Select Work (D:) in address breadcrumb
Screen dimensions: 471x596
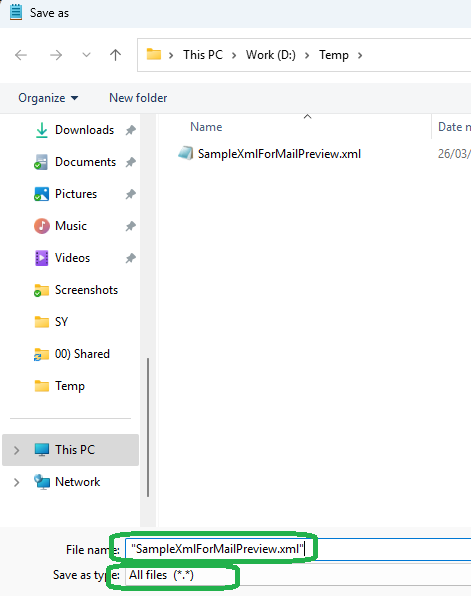click(x=270, y=55)
